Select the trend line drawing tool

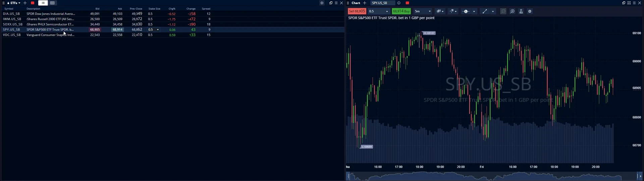coord(485,11)
